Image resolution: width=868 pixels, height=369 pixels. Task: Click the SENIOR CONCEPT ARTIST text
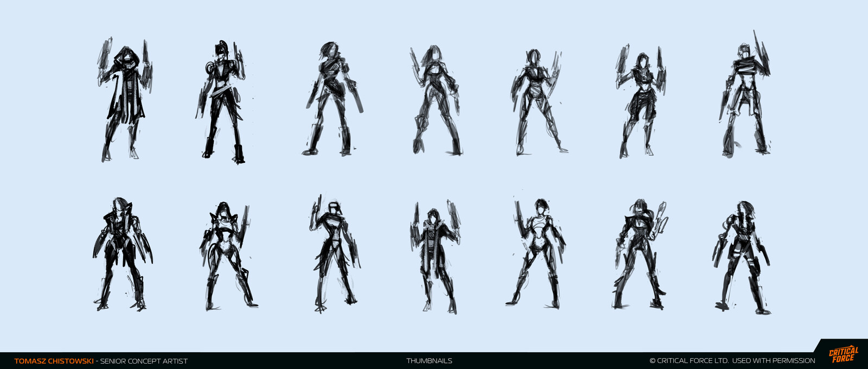tap(144, 361)
